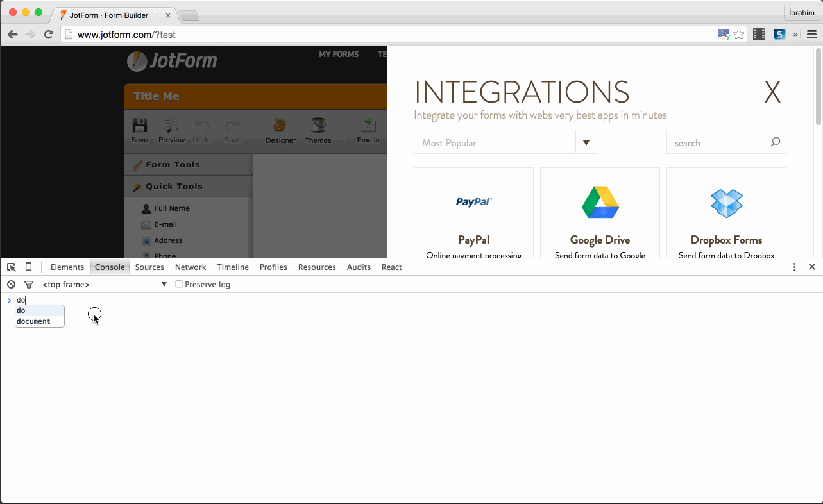Select the Dropbox Forms integration card

pyautogui.click(x=726, y=213)
